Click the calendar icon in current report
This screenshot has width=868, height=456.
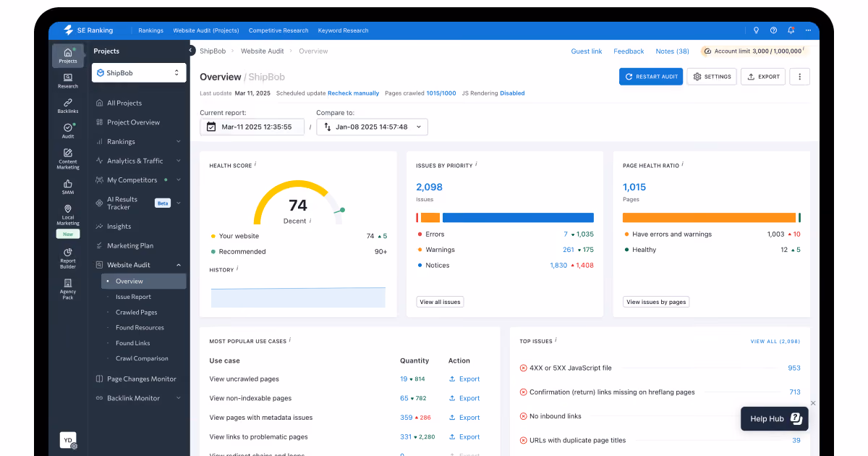(x=211, y=127)
